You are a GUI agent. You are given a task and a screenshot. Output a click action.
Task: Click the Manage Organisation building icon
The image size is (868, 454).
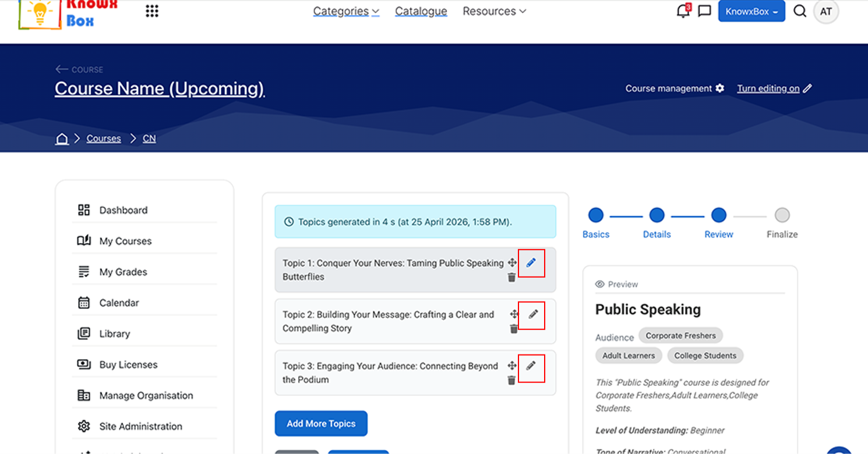[84, 395]
